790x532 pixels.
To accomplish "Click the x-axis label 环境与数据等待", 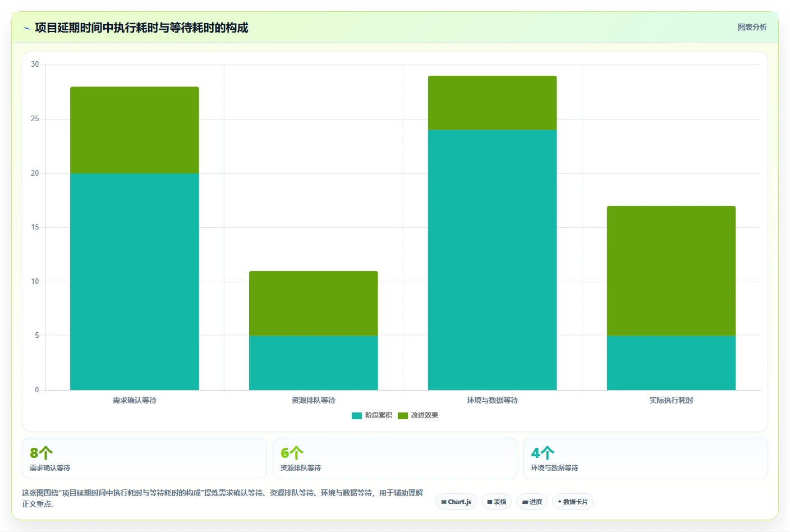I will [x=493, y=400].
